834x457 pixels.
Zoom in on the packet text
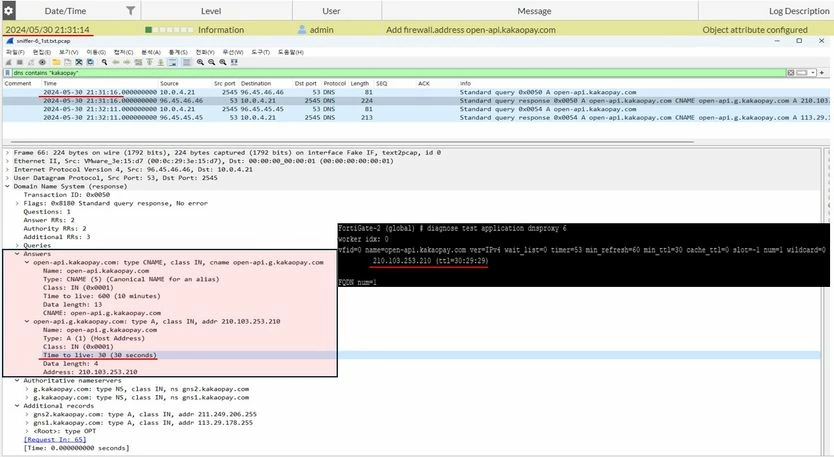tap(200, 62)
